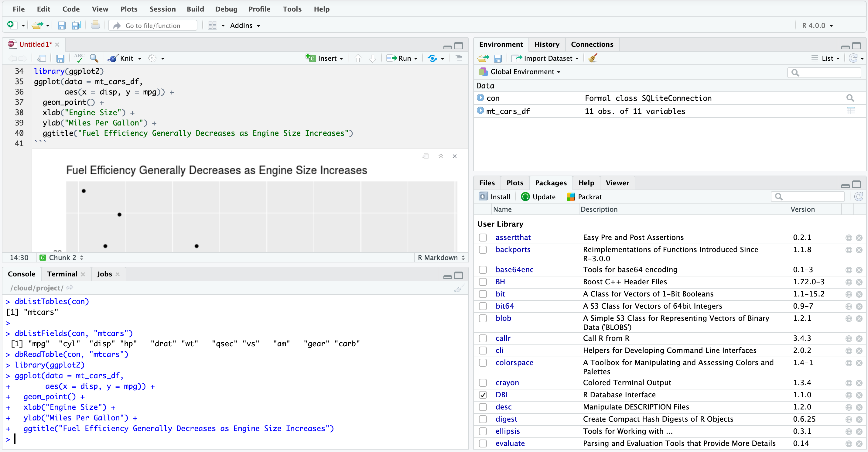Select the History tab in environment panel
Screen dimensions: 868x452
pyautogui.click(x=546, y=44)
